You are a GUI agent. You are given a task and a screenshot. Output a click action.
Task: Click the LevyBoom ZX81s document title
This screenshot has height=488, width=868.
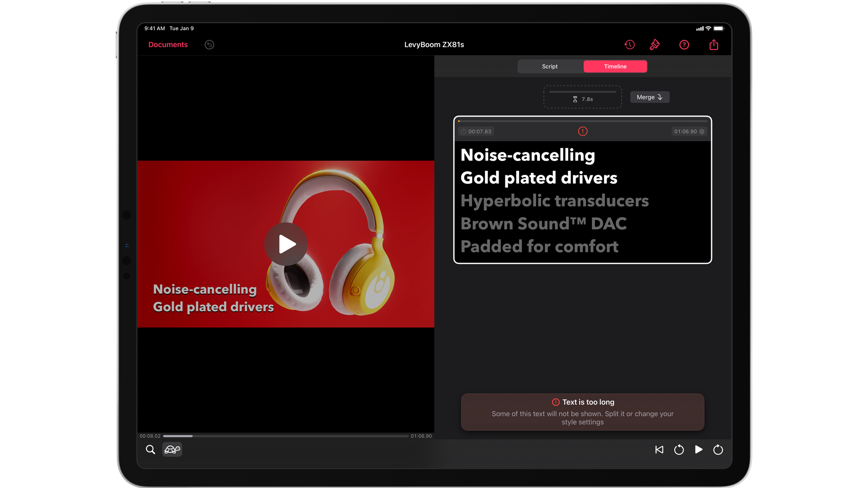coord(434,44)
